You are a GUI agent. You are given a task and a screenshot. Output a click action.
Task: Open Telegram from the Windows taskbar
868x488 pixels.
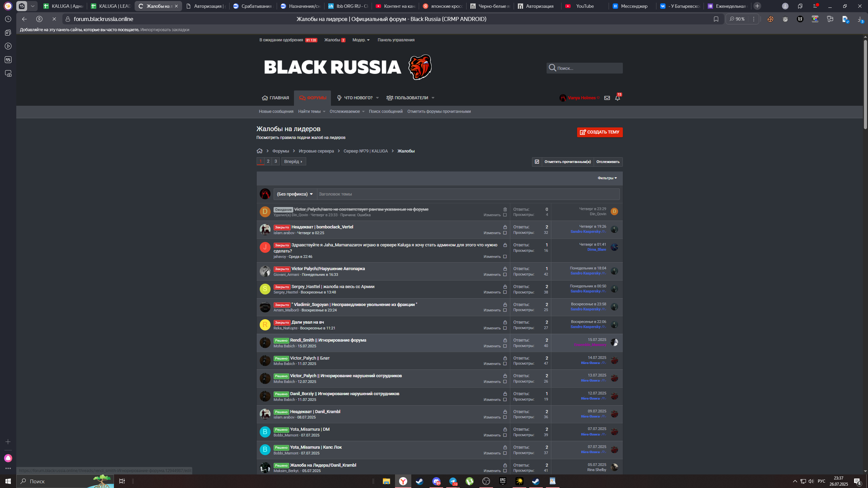click(453, 481)
